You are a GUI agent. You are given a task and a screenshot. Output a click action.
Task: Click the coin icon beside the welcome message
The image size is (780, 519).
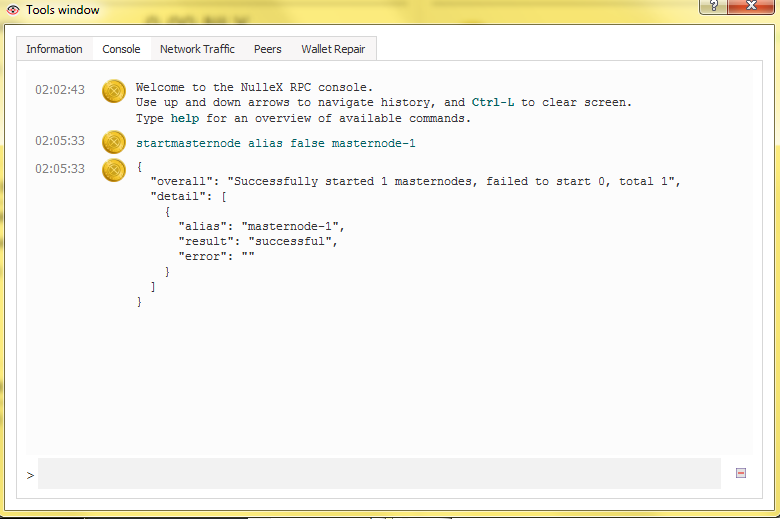pos(114,91)
